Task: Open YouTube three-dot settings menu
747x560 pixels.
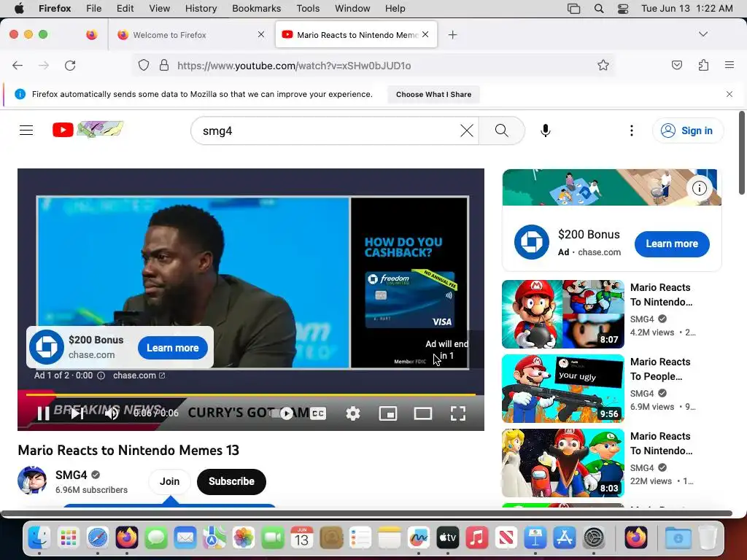Action: point(632,131)
